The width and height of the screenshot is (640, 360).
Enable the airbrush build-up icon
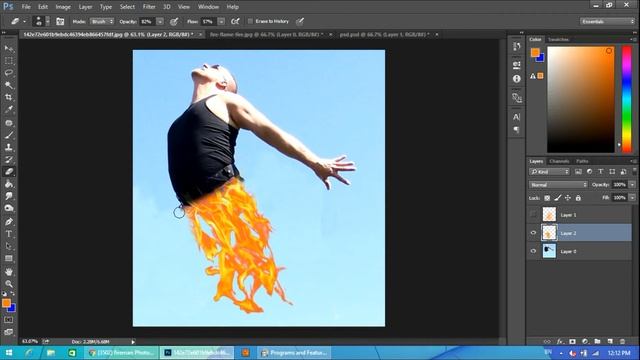[236, 21]
